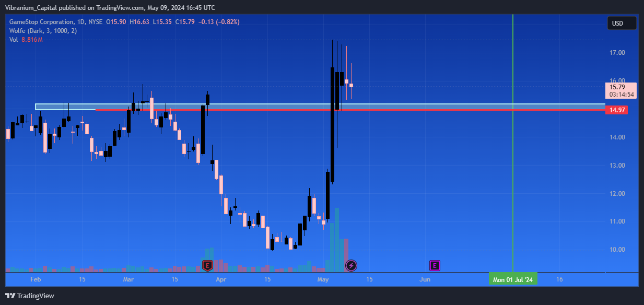Viewport: 644px width, 305px height.
Task: Click the light blue support zone rectangle
Action: click(x=320, y=107)
